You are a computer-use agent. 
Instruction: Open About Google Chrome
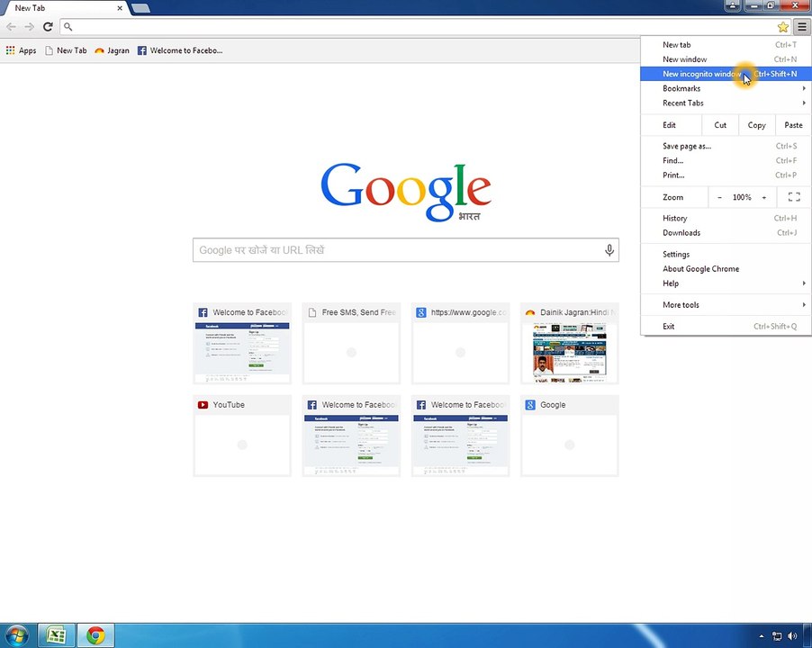pyautogui.click(x=726, y=269)
